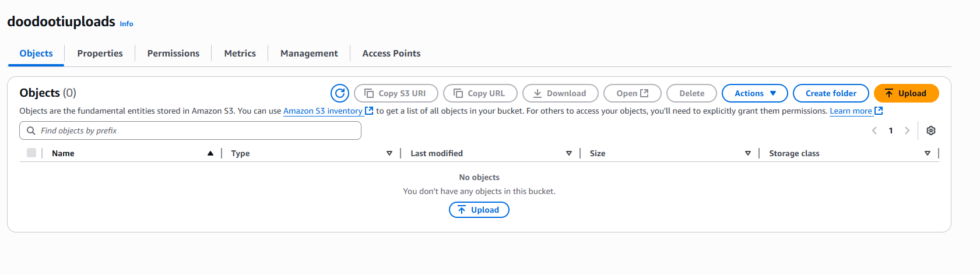Switch to the Properties tab
980x275 pixels.
pyautogui.click(x=100, y=53)
